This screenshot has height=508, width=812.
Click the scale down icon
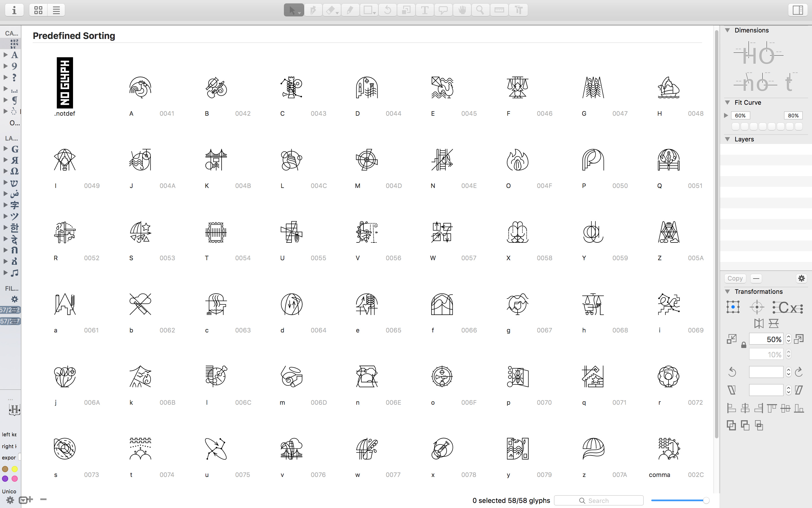pos(731,339)
